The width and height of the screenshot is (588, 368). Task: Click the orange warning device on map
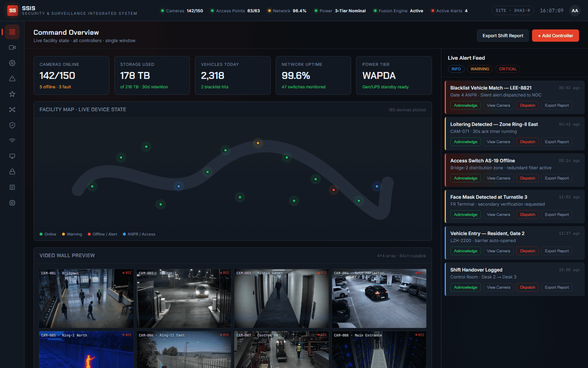(258, 143)
